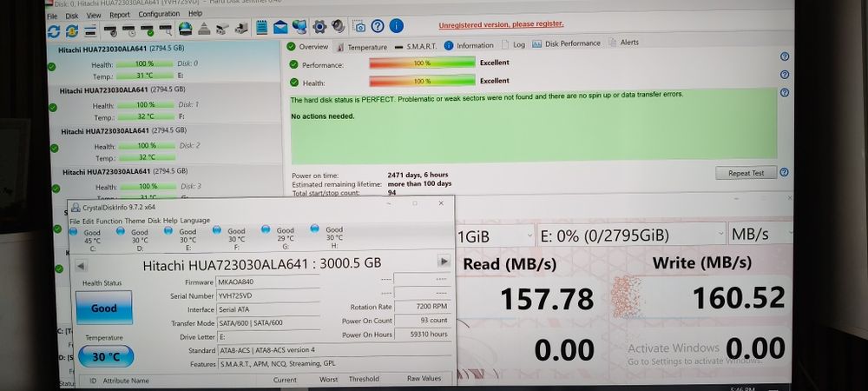Switch to the Information tab
868x391 pixels.
[x=469, y=45]
